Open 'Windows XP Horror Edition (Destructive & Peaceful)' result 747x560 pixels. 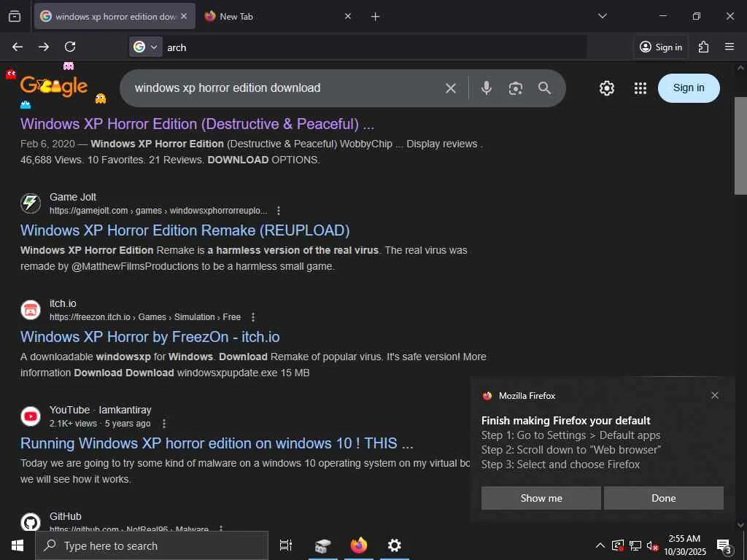click(197, 124)
